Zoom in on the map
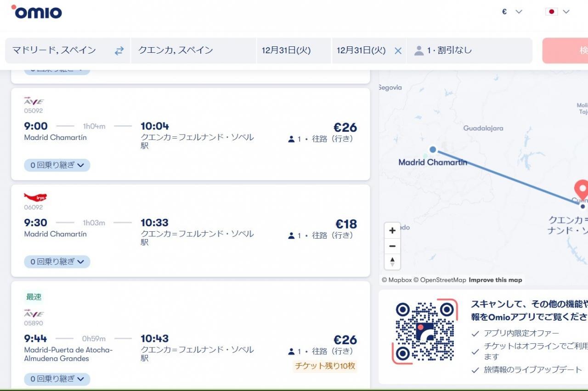The width and height of the screenshot is (588, 391). click(392, 231)
